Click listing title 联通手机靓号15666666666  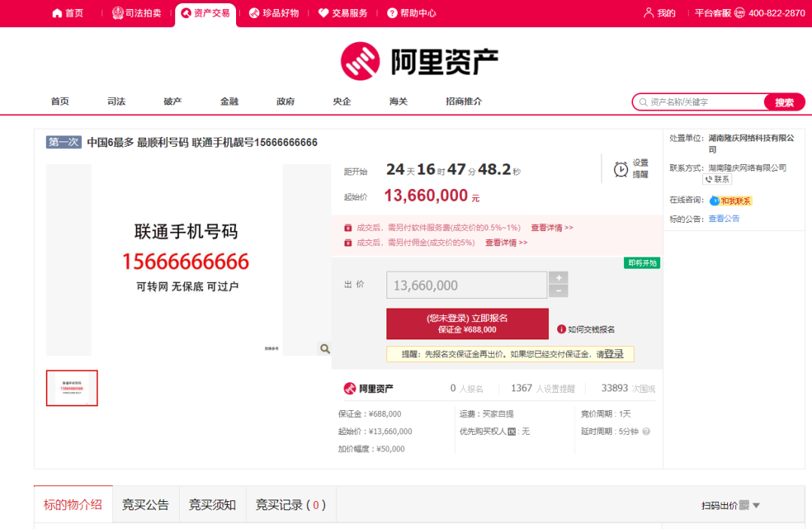click(x=255, y=142)
